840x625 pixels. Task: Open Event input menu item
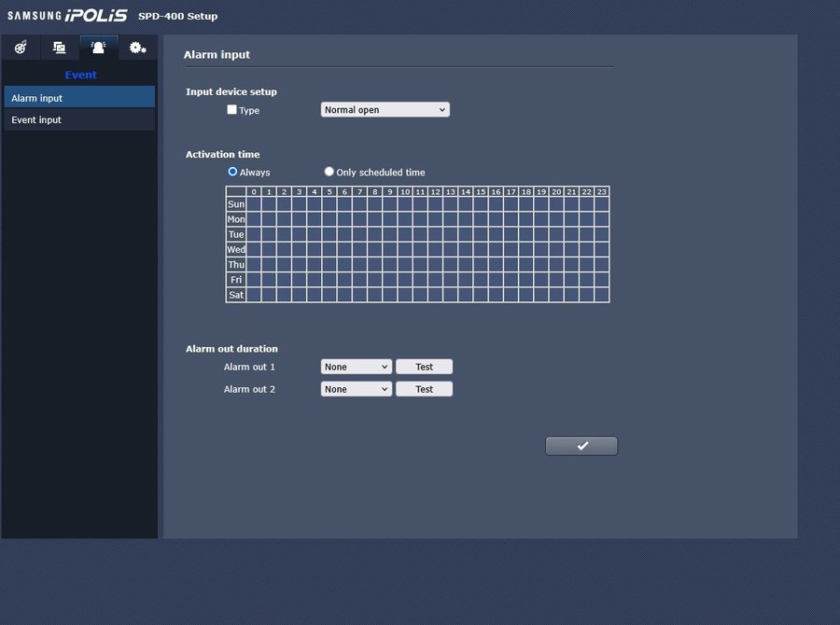[79, 119]
